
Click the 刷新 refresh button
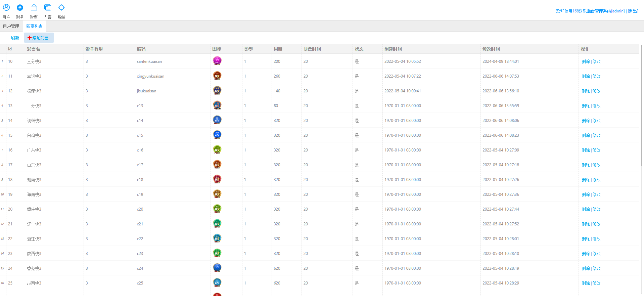point(15,38)
